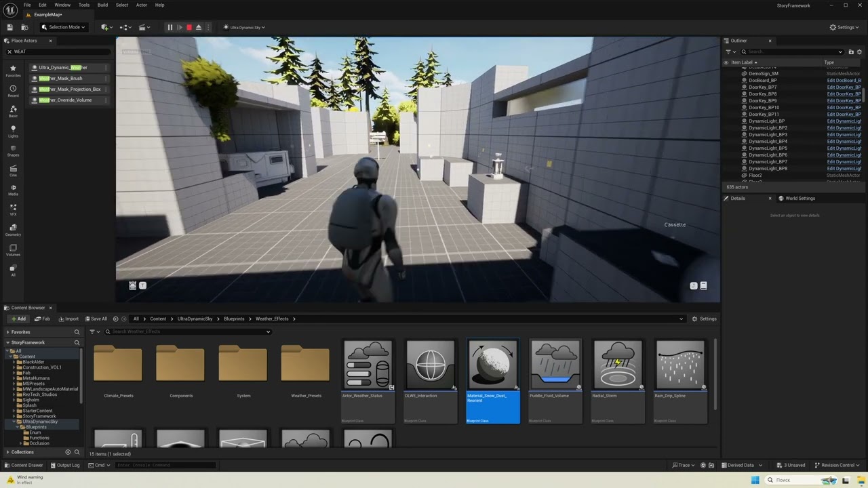Image resolution: width=868 pixels, height=488 pixels.
Task: Click the Browse content icon in toolbar
Action: click(24, 27)
